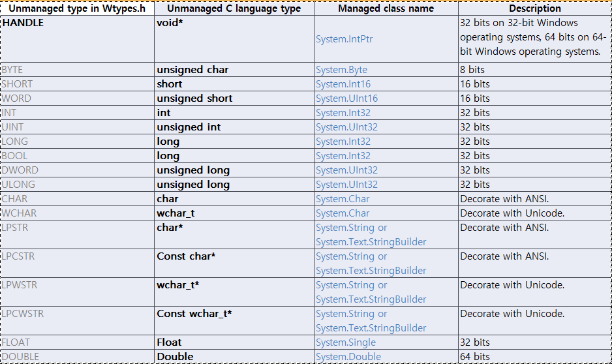Image resolution: width=612 pixels, height=364 pixels.
Task: Click System.Int32 link in the BOOL row
Action: pyautogui.click(x=343, y=156)
